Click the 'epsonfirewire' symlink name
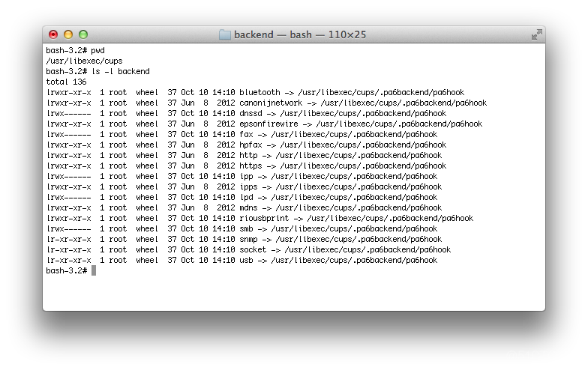Viewport: 588px width, 370px height. pyautogui.click(x=268, y=124)
